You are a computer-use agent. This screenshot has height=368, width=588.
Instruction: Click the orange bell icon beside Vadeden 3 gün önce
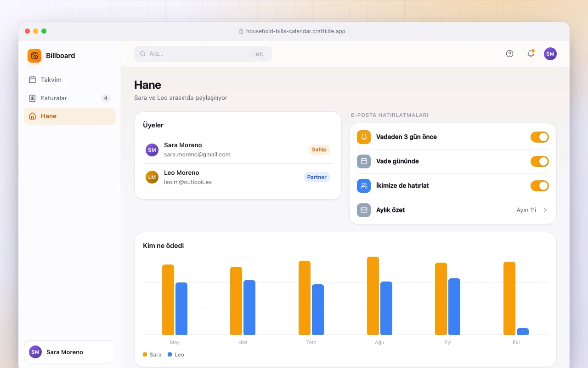364,137
